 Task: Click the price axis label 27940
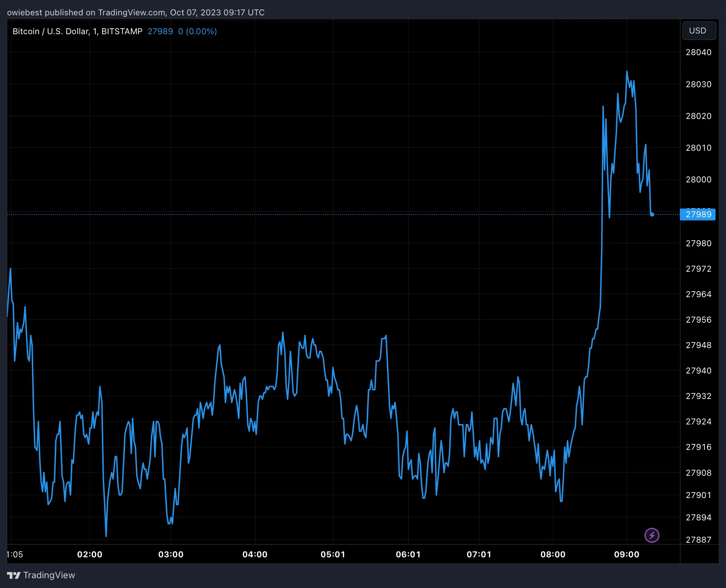tap(698, 371)
